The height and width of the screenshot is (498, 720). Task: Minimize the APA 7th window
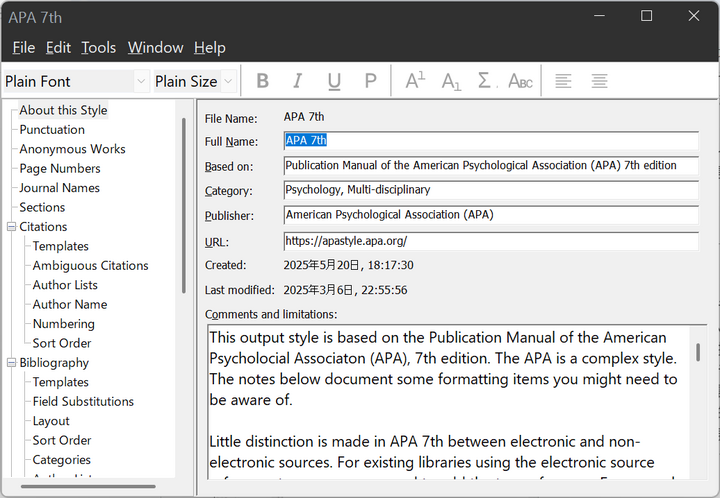(x=599, y=16)
